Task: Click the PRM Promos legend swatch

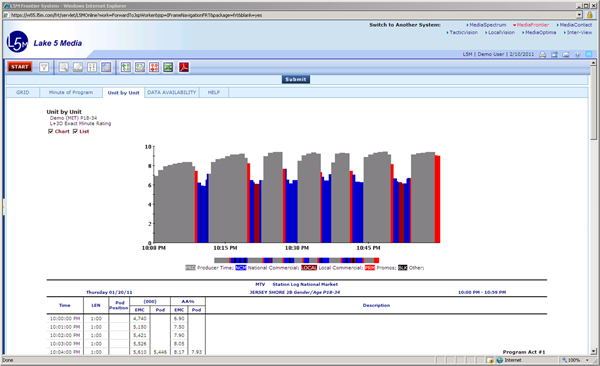Action: tap(370, 268)
